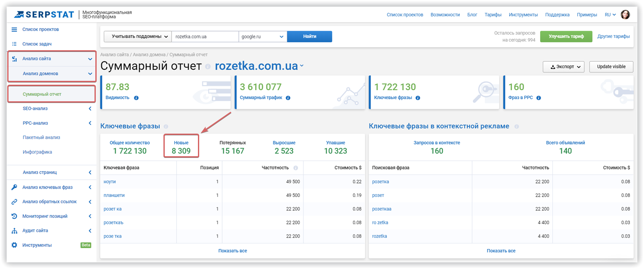Click the clock icon for Мониторинг позиций
The height and width of the screenshot is (269, 644).
coord(14,216)
